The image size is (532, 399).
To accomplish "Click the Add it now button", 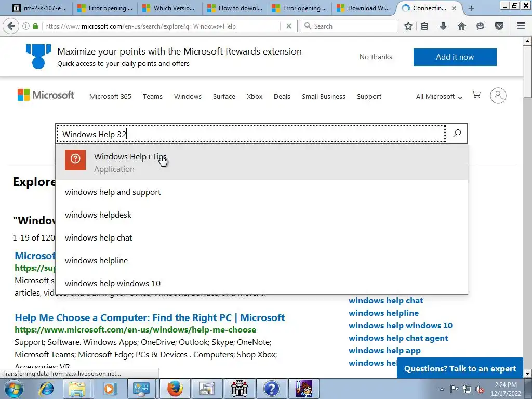I will [455, 57].
